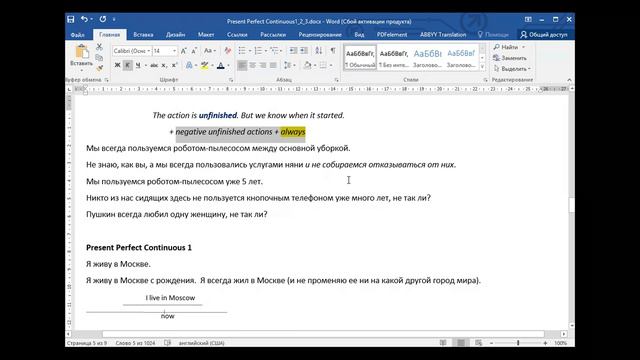
Task: Decrease font size with the small A icon
Action: pos(194,51)
